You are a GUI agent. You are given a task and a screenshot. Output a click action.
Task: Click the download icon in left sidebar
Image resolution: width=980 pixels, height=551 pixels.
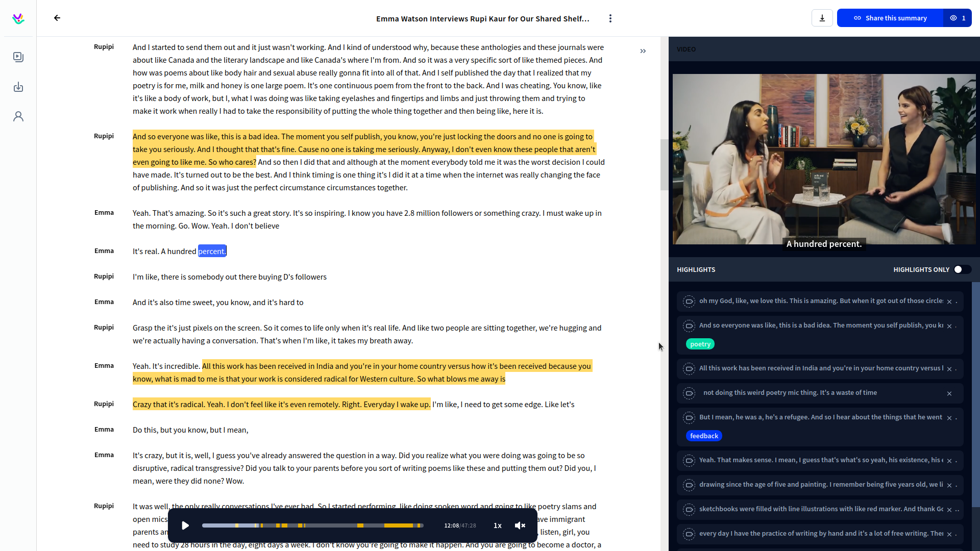pyautogui.click(x=19, y=86)
